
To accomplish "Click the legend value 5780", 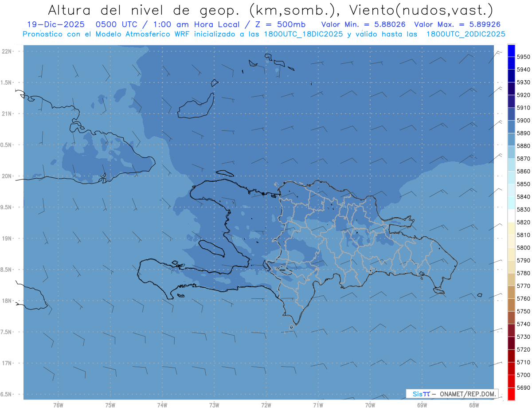I will pos(524,273).
